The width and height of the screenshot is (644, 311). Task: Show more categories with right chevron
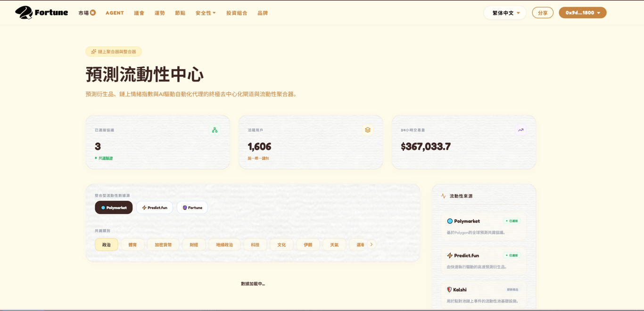click(372, 245)
